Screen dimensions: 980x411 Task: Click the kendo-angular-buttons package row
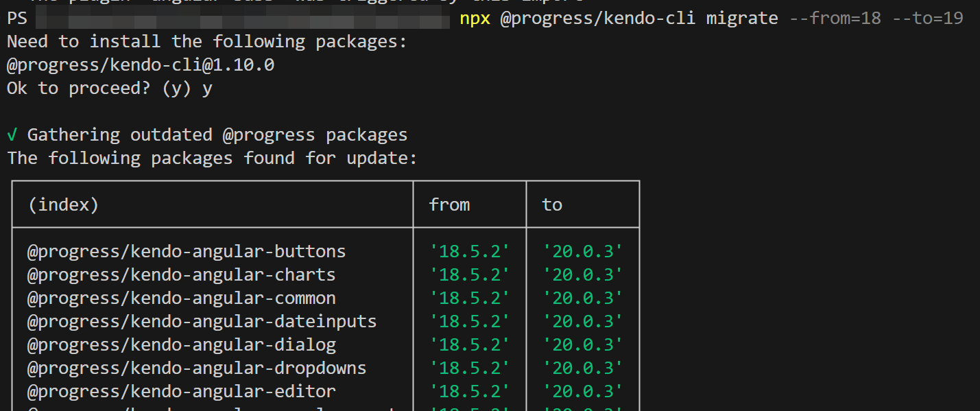point(186,252)
